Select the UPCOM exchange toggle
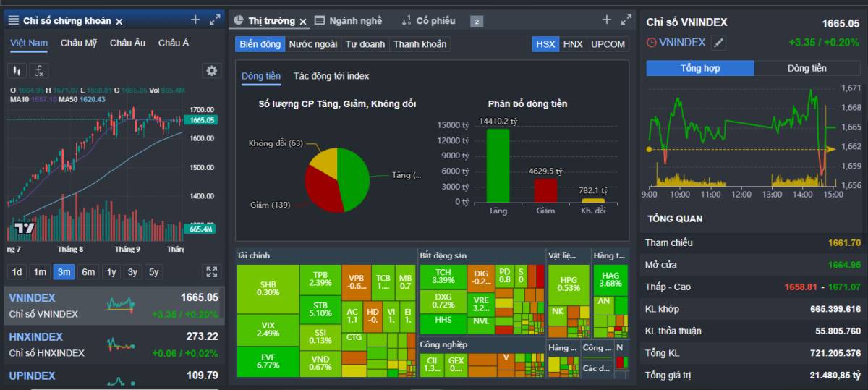Viewport: 868px width, 390px height. (x=608, y=44)
